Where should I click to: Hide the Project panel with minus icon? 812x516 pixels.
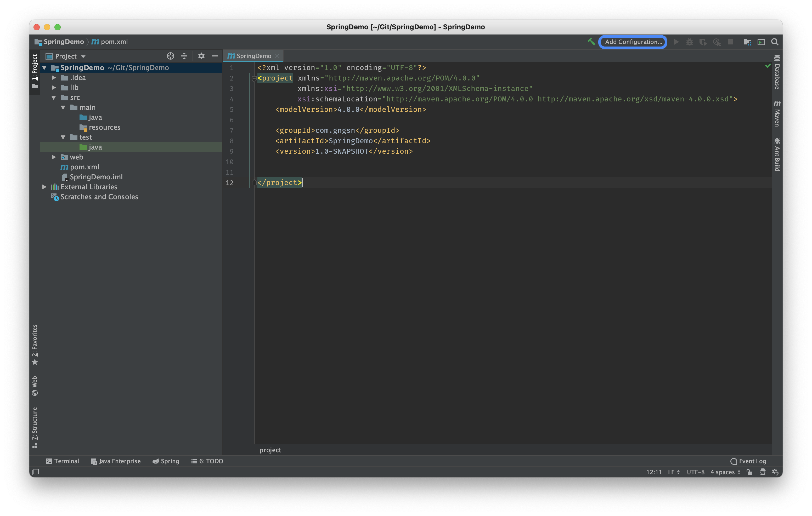click(x=215, y=56)
